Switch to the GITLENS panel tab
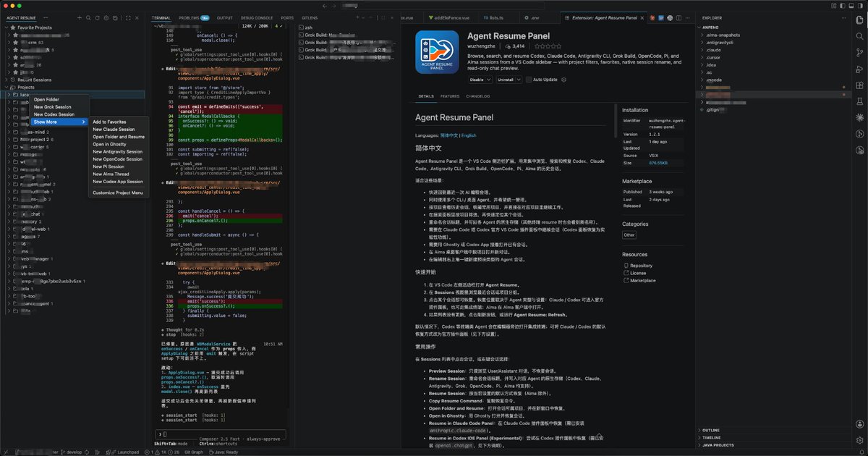 (x=309, y=17)
